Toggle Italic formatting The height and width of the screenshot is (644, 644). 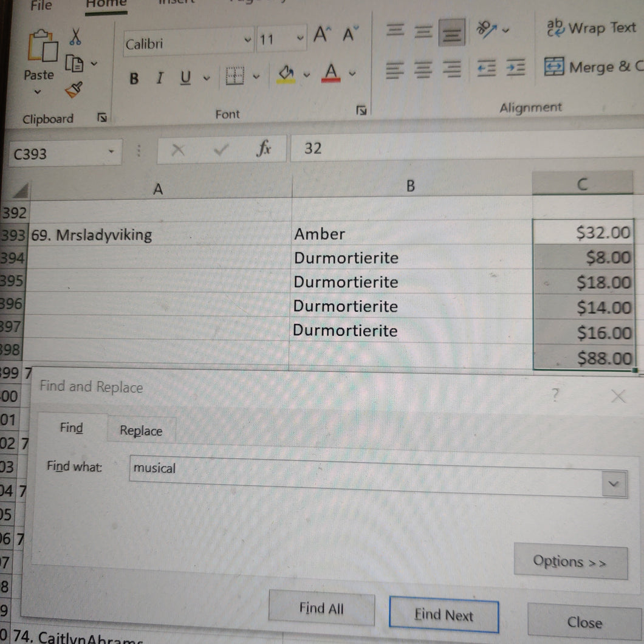coord(160,77)
